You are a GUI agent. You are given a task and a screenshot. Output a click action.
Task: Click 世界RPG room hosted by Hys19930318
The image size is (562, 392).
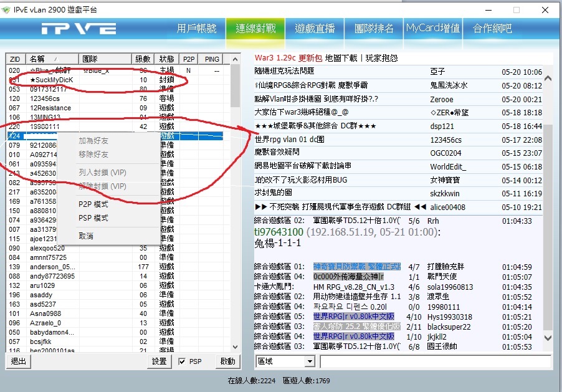[x=353, y=317]
